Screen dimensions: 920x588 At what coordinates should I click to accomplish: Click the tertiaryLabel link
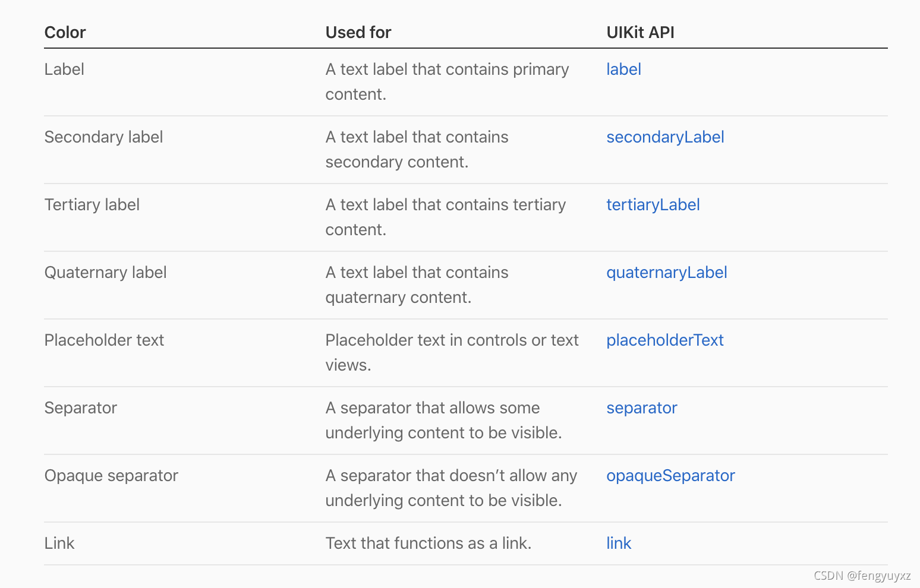click(x=653, y=205)
